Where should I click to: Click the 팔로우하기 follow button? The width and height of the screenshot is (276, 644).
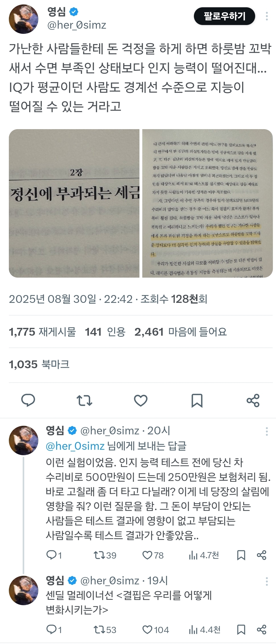click(x=224, y=16)
